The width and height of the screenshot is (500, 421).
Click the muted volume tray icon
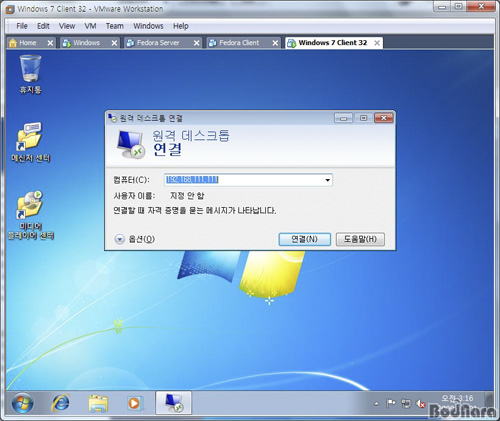tap(420, 404)
